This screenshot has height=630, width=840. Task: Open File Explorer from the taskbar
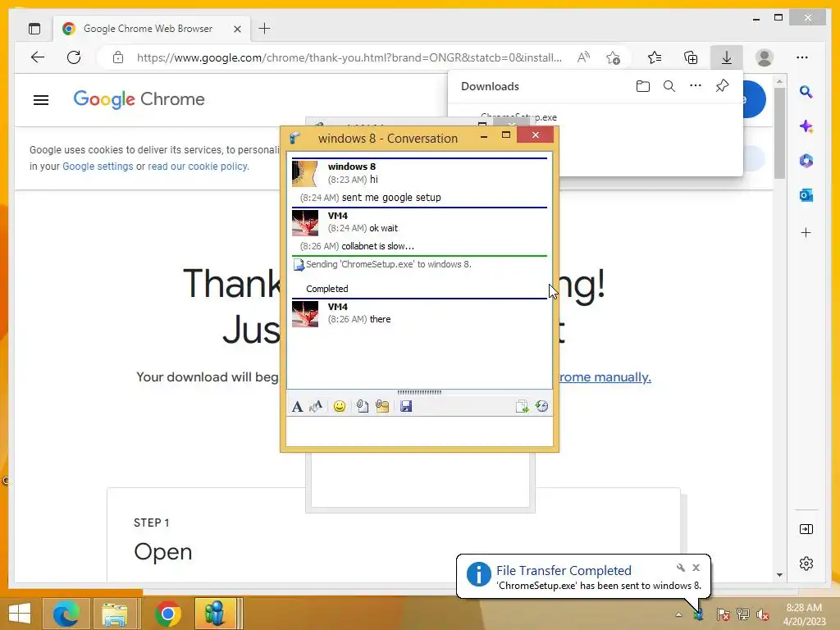coord(115,614)
